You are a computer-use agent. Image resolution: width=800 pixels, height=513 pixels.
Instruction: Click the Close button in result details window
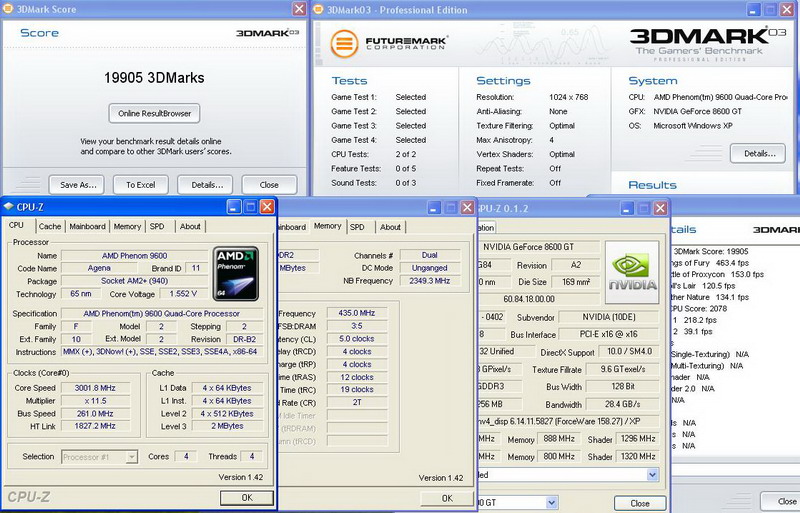(783, 501)
